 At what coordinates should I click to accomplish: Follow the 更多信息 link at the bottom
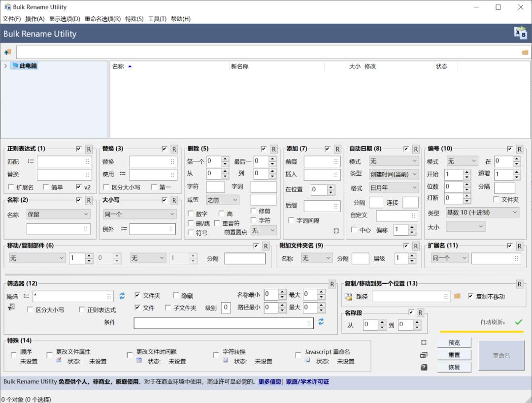pos(269,382)
